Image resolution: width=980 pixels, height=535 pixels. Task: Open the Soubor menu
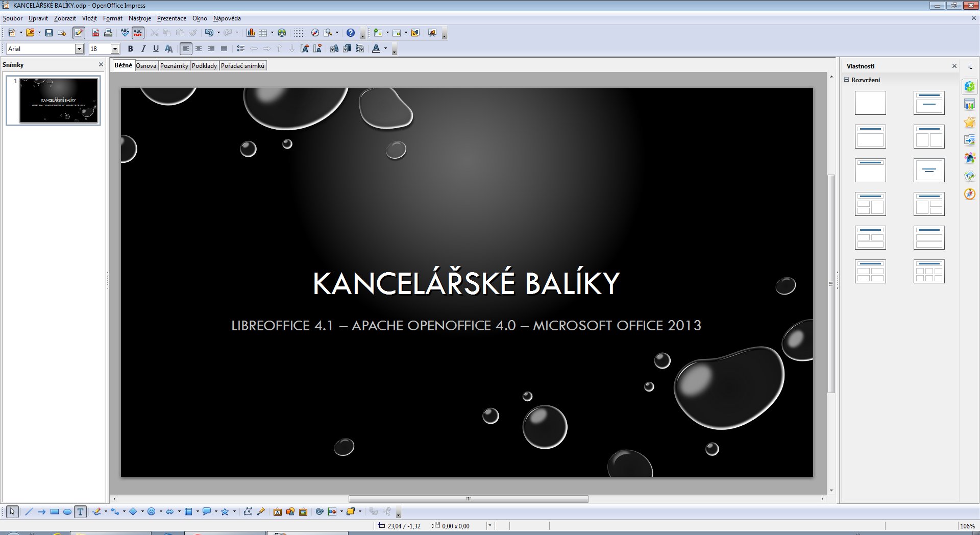coord(13,18)
